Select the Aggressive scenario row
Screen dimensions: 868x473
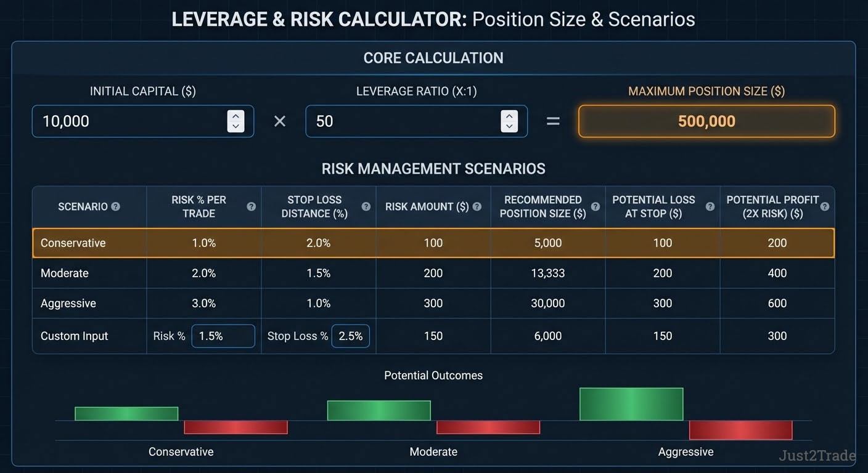point(433,304)
